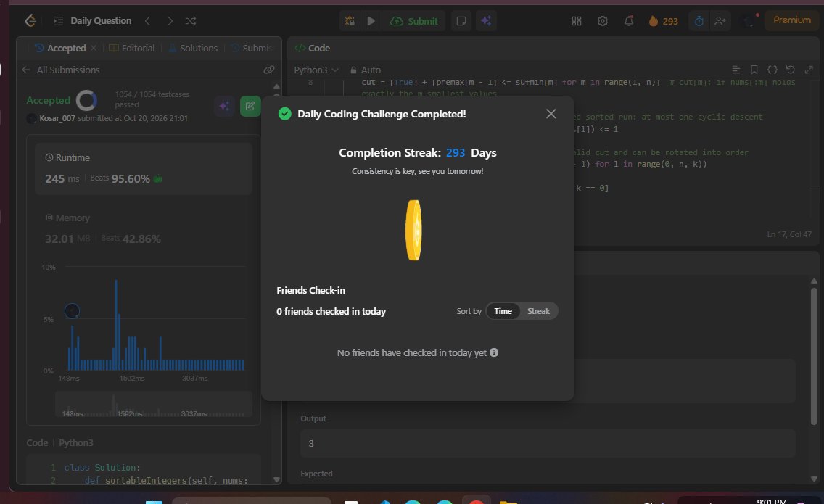Reset code with the undo arrow icon
The width and height of the screenshot is (824, 504).
[x=791, y=70]
